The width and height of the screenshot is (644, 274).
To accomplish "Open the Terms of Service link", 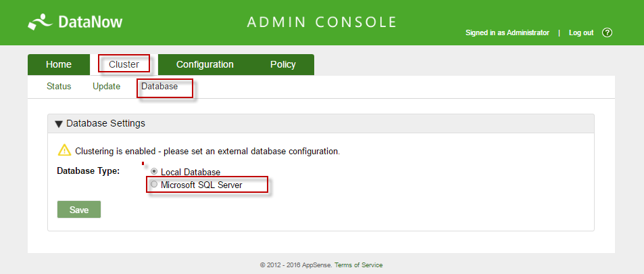I will [359, 265].
